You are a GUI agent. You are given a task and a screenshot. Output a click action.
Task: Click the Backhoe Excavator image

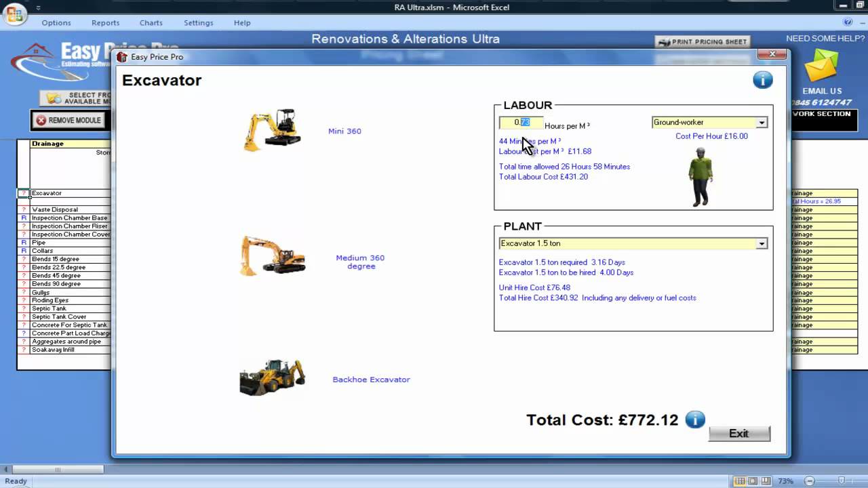(273, 378)
